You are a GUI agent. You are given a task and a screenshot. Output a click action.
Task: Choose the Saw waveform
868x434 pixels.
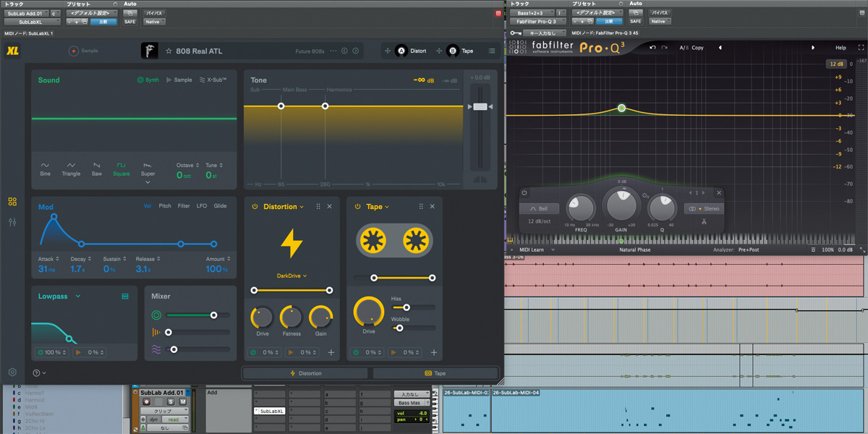click(97, 169)
